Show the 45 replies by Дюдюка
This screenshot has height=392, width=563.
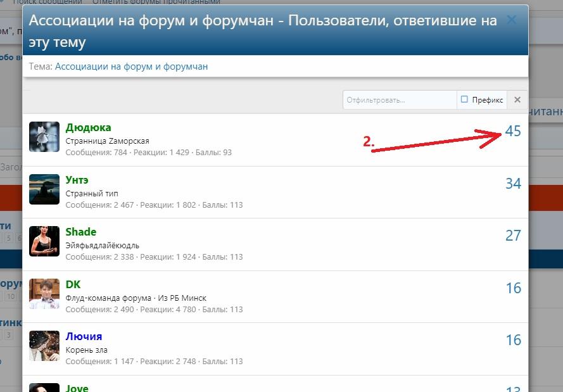(x=513, y=131)
